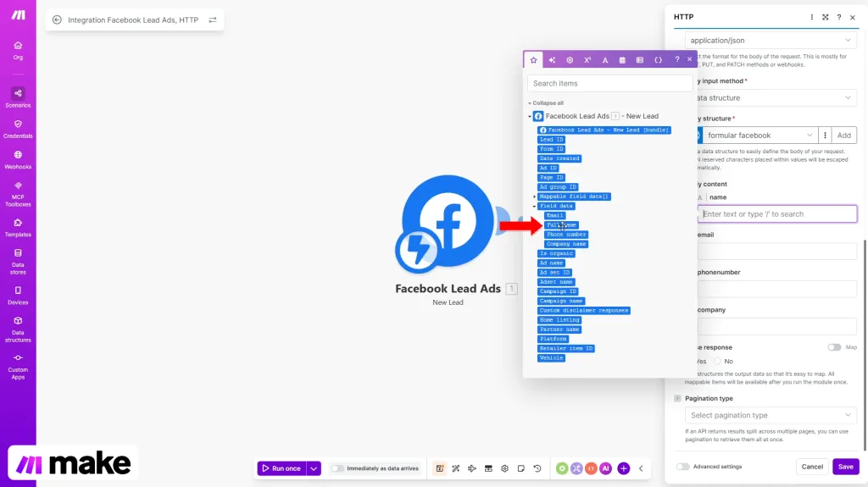Image resolution: width=868 pixels, height=487 pixels.
Task: Save the HTTP module settings
Action: [x=845, y=467]
